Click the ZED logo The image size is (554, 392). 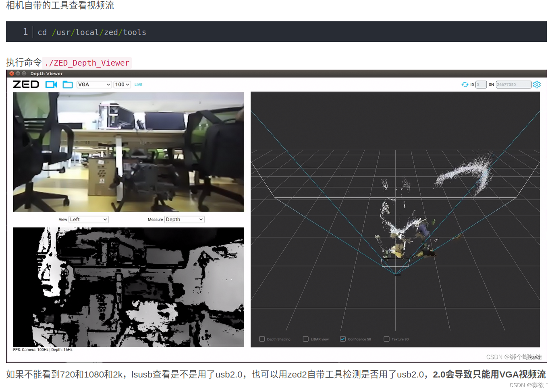click(26, 84)
